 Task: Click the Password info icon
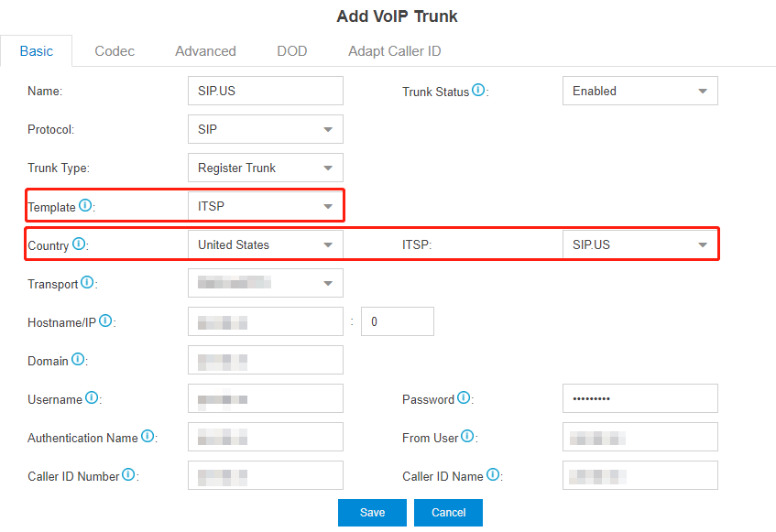tap(464, 397)
